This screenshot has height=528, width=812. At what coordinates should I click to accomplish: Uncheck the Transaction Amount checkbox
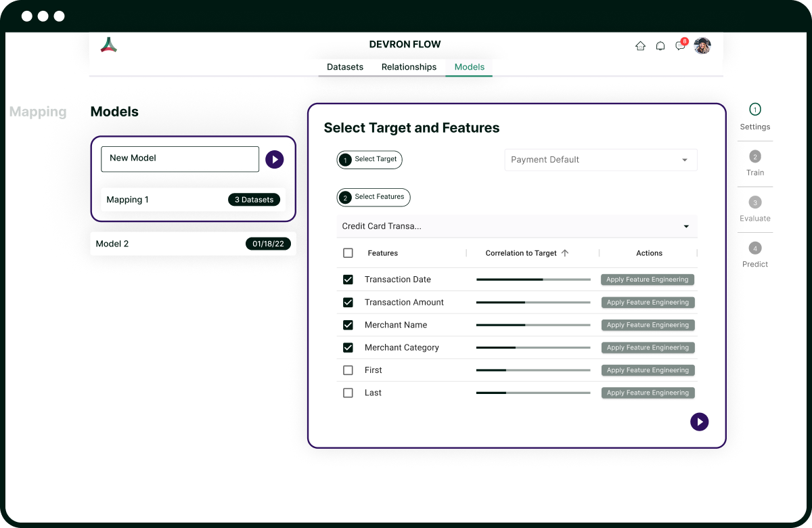point(348,303)
